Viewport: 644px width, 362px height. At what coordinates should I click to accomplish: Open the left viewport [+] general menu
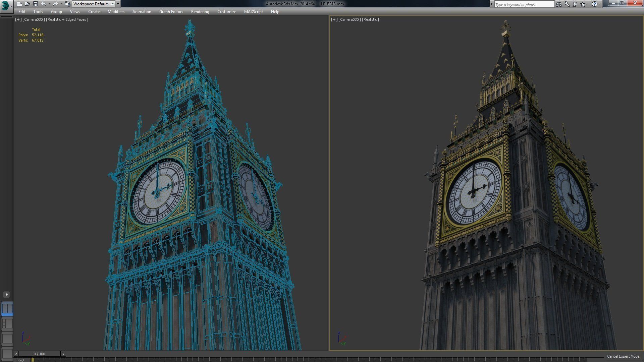[x=18, y=19]
